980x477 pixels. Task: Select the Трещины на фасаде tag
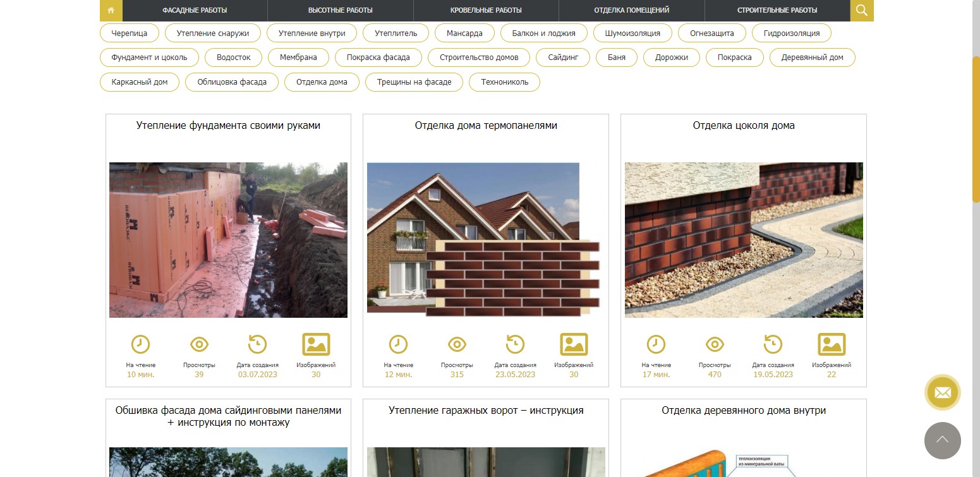(x=414, y=82)
